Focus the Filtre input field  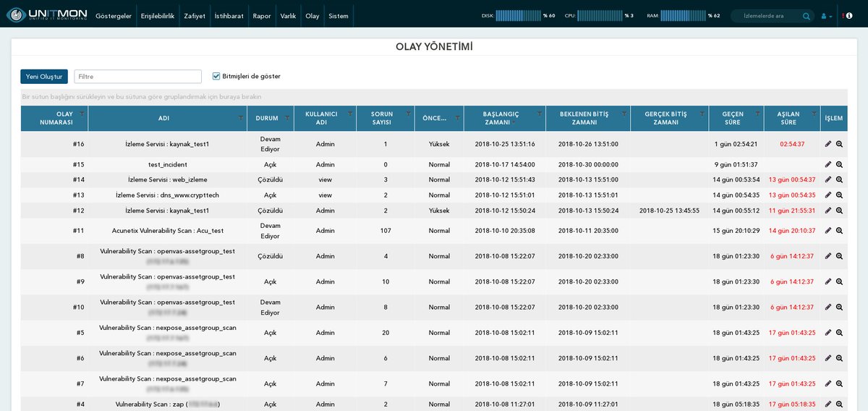click(x=137, y=76)
